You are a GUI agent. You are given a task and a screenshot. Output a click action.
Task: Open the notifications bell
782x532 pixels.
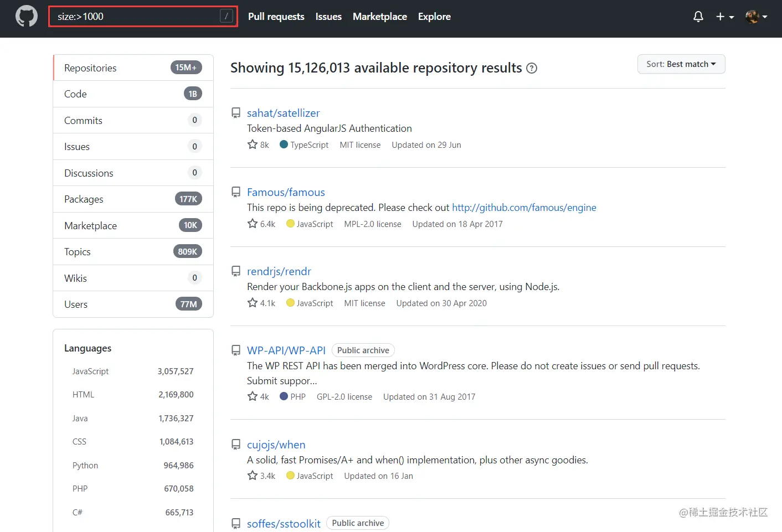(698, 17)
